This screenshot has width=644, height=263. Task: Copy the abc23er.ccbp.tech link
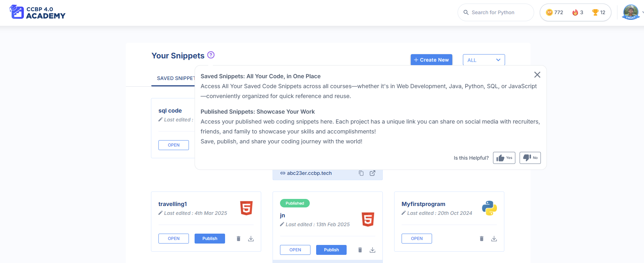coord(361,173)
